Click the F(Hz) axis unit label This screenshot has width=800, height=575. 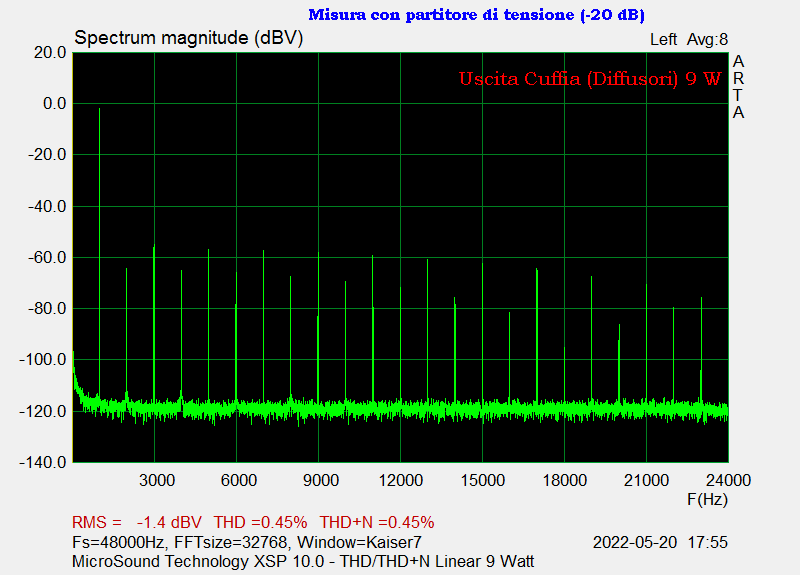(x=708, y=499)
